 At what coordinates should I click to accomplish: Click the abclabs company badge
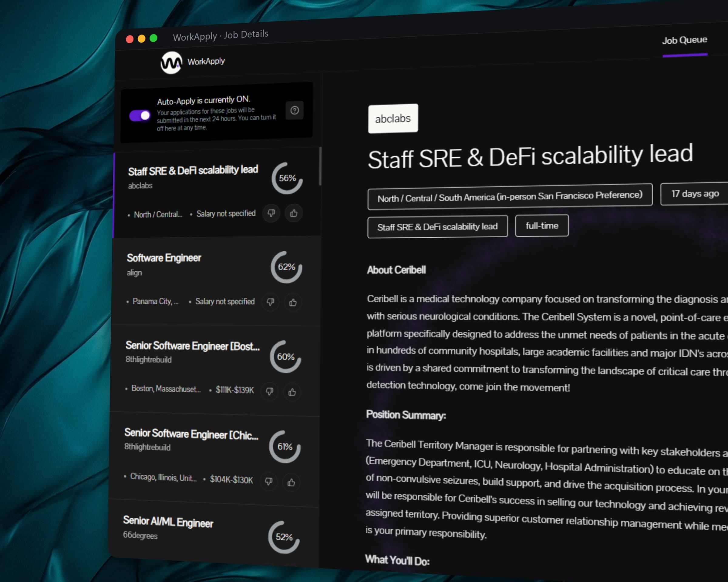coord(393,119)
